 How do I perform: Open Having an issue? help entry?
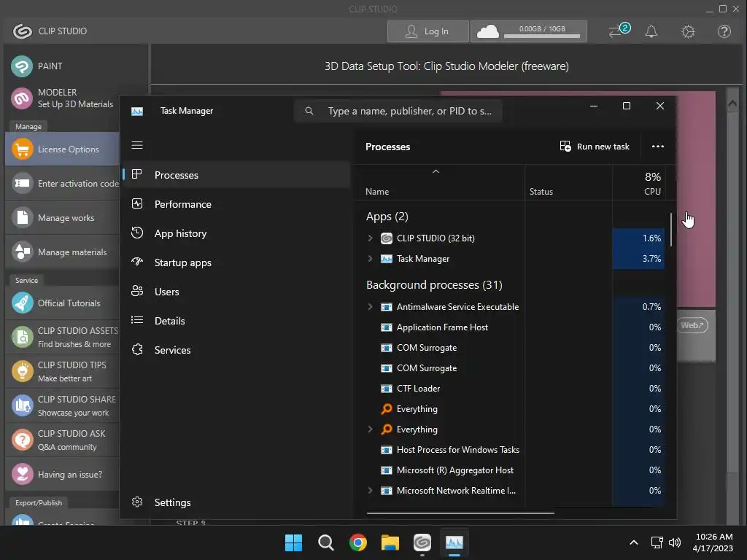[x=63, y=474]
